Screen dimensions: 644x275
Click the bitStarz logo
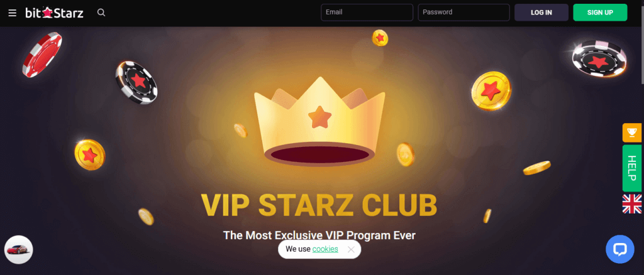(54, 13)
